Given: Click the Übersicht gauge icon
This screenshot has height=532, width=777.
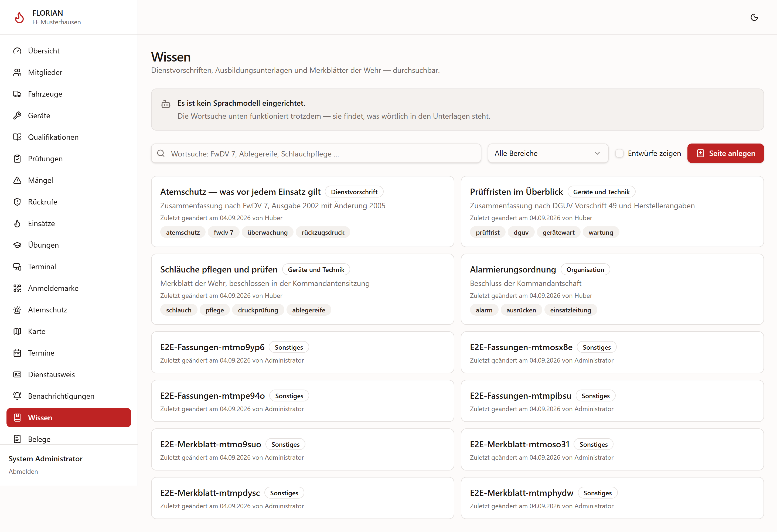Looking at the screenshot, I should click(x=17, y=51).
